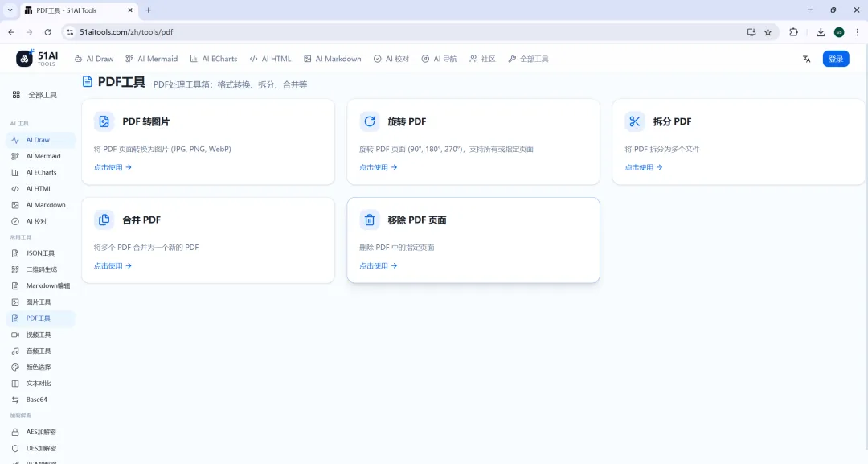This screenshot has height=464, width=868.
Task: Select 图片工具 in the sidebar
Action: coord(41,302)
